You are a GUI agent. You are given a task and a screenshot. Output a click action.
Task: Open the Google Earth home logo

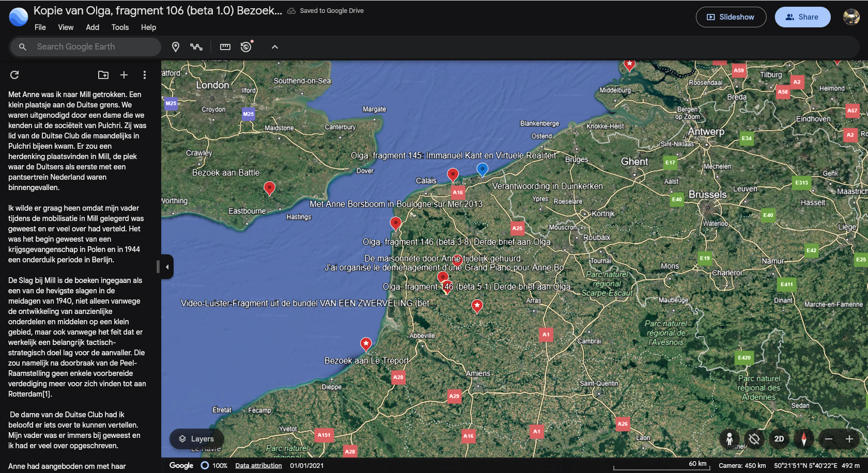click(19, 17)
